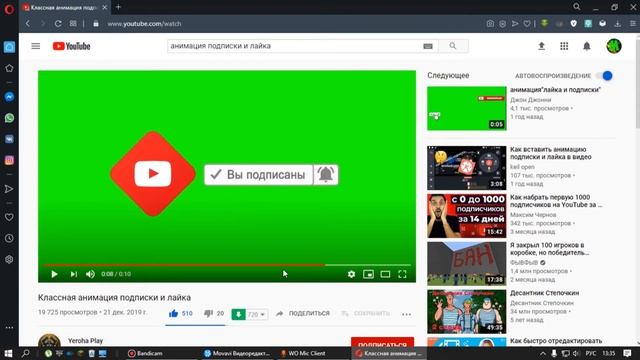
Task: Open Instagram in the Opera sidebar
Action: pyautogui.click(x=9, y=160)
